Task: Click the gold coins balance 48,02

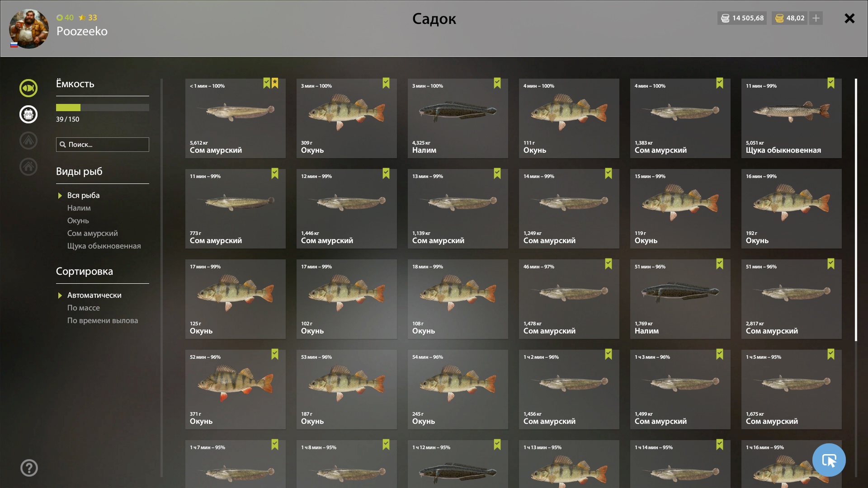Action: [x=790, y=18]
